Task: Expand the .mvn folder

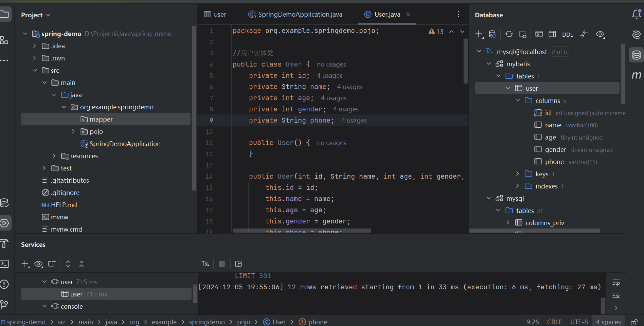Action: (x=34, y=58)
